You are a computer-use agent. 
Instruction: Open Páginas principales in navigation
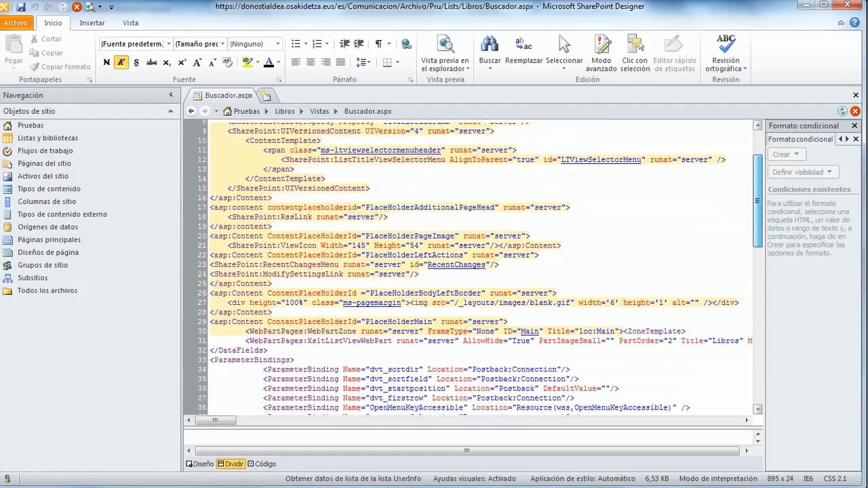pos(49,240)
